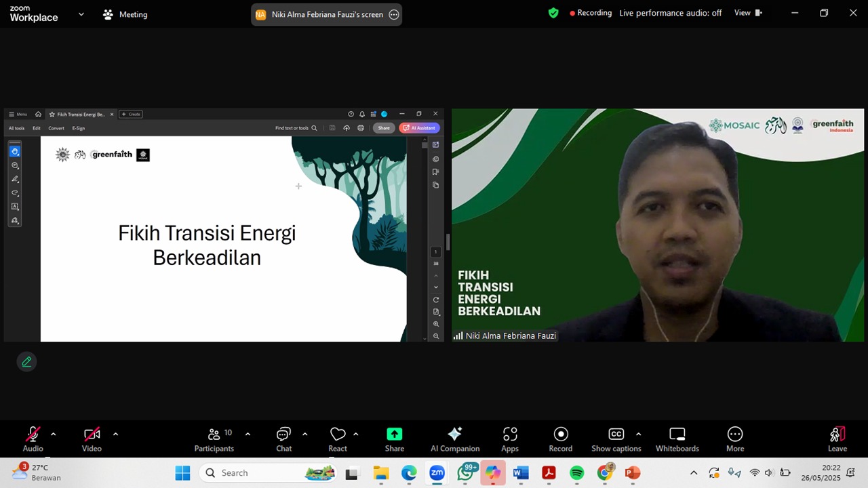The height and width of the screenshot is (488, 868).
Task: Expand the audio options arrow
Action: [x=53, y=434]
